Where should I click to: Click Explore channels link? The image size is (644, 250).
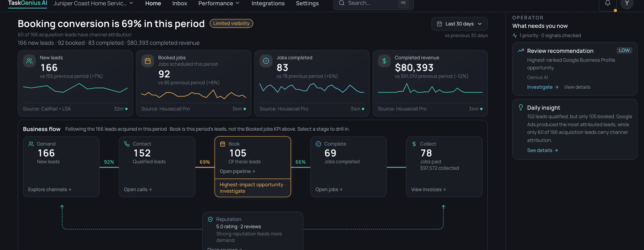coord(50,190)
